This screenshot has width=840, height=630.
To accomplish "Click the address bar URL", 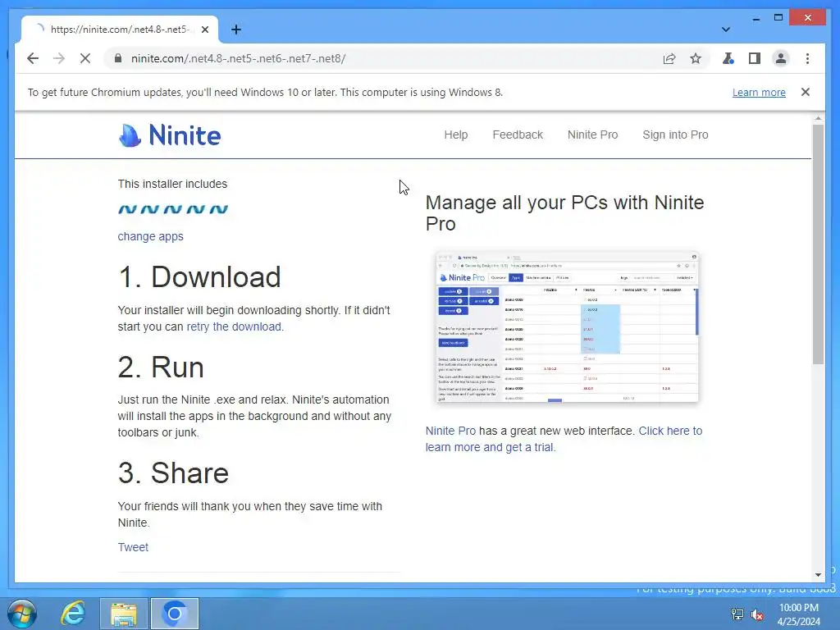I will (x=239, y=58).
